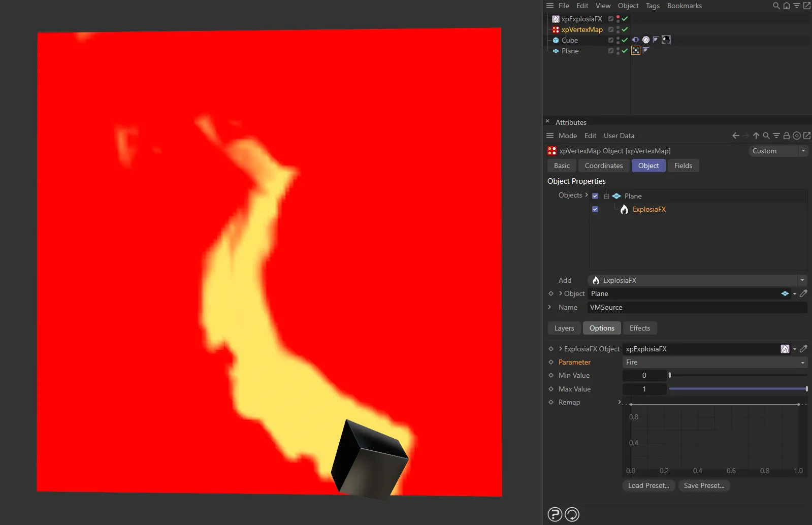Click the xpExplosiaFX object icon in tree
The image size is (812, 525).
coord(556,19)
